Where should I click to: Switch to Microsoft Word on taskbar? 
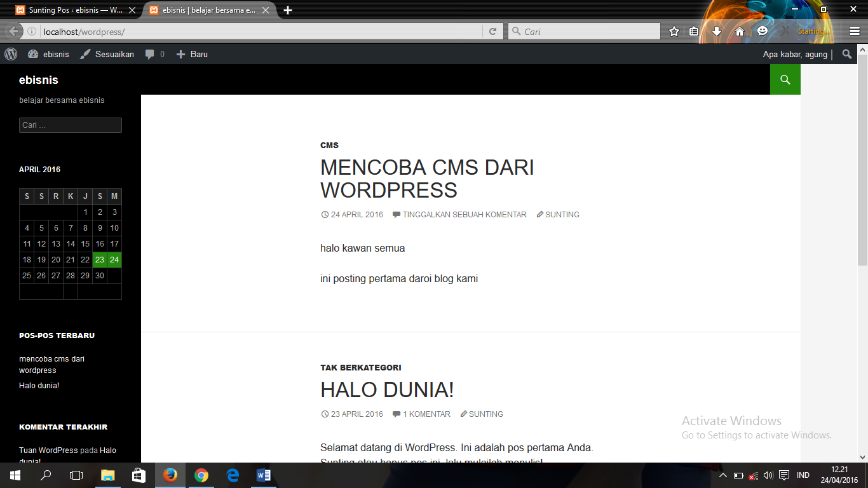(263, 475)
